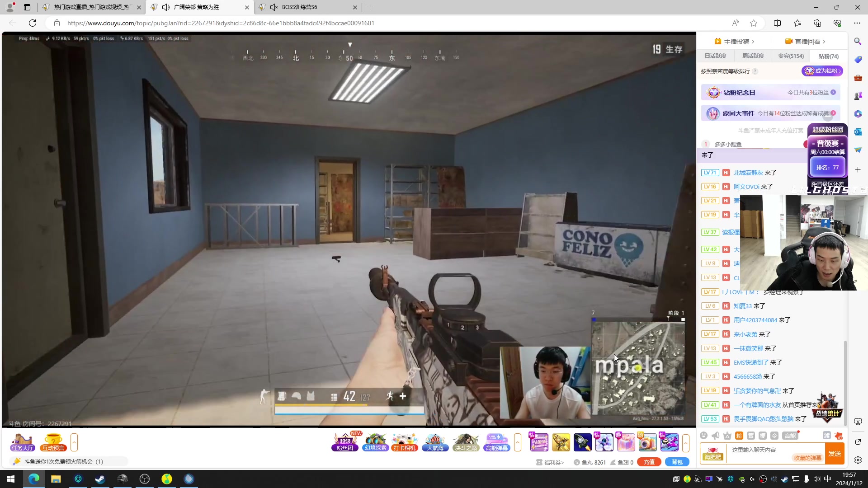Click the 充值 recharge button

pyautogui.click(x=649, y=462)
